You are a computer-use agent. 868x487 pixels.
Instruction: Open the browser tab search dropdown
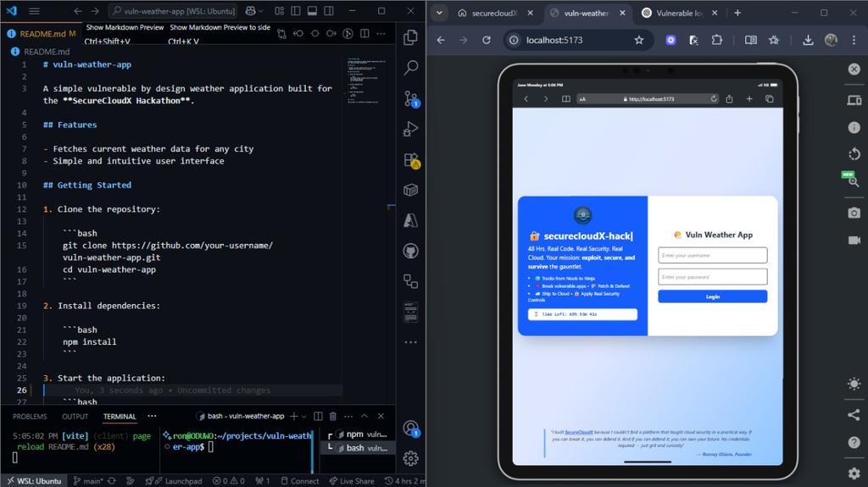click(x=439, y=13)
